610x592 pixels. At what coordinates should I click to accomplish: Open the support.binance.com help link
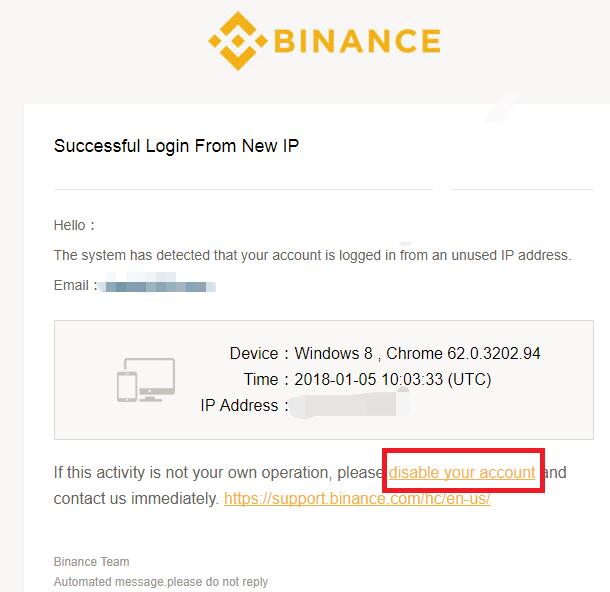click(357, 498)
